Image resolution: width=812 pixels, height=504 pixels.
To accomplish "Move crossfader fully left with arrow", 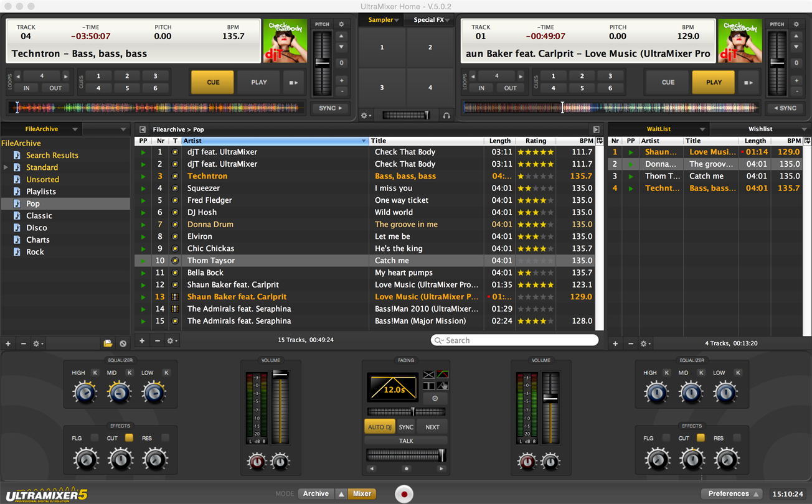I will 371,469.
